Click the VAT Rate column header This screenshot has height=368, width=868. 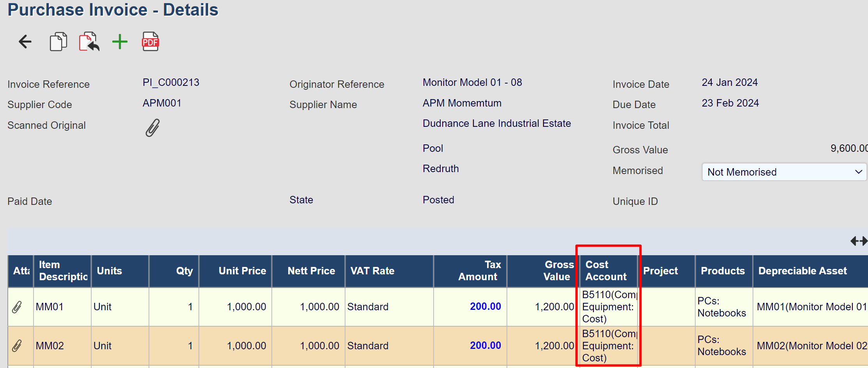(372, 271)
